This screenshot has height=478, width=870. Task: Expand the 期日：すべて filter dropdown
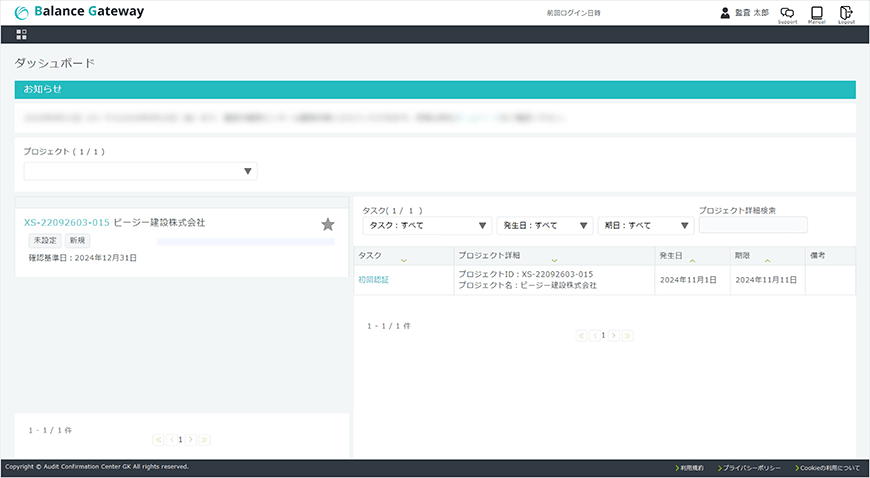click(x=645, y=225)
